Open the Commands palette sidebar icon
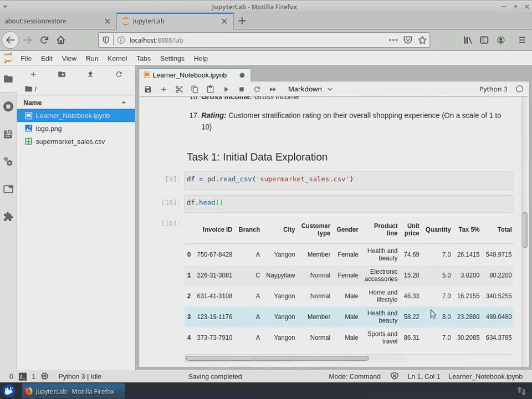This screenshot has width=532, height=399. click(x=8, y=134)
